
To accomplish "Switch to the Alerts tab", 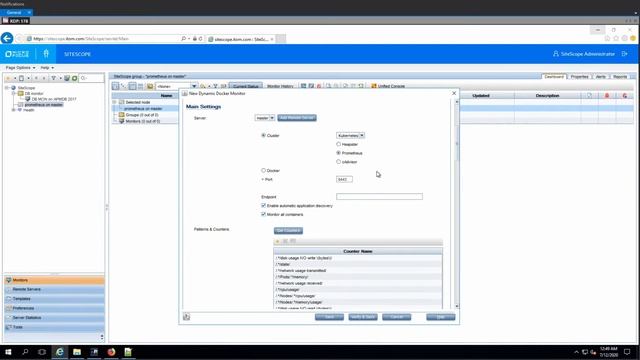I will 600,76.
